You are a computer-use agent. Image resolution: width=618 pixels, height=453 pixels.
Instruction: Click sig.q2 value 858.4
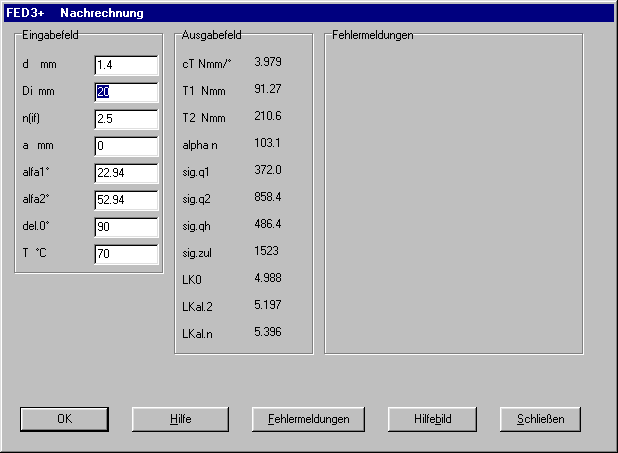(x=268, y=197)
